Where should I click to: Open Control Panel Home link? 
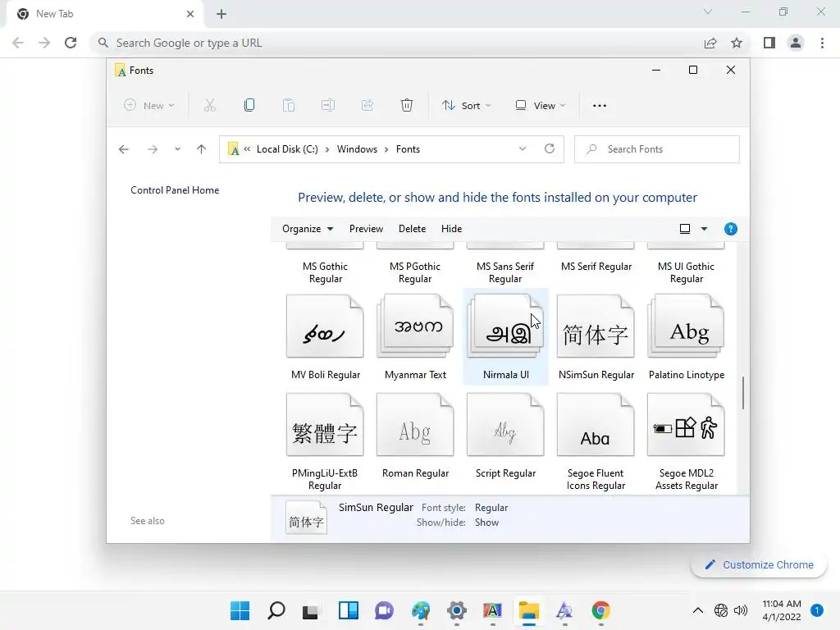[175, 190]
